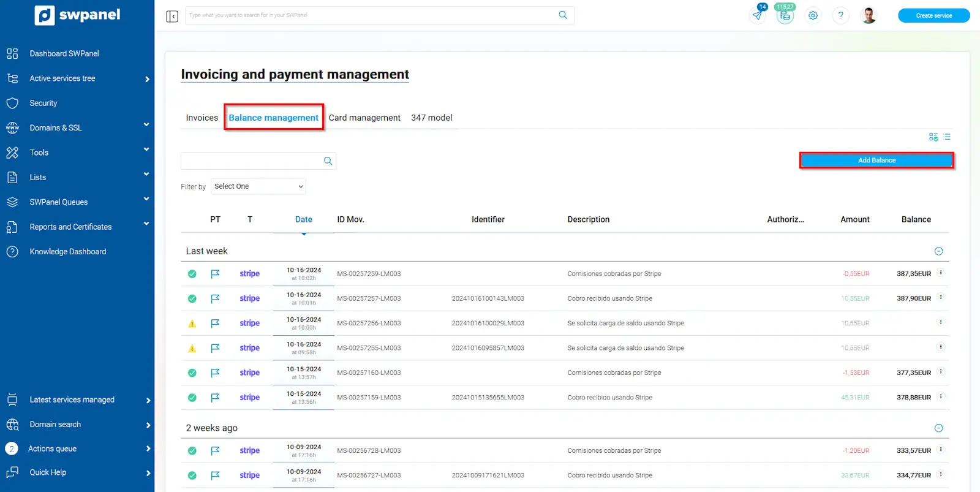Open options menu for MS-00256728-LM003 row
The image size is (980, 492).
click(941, 449)
